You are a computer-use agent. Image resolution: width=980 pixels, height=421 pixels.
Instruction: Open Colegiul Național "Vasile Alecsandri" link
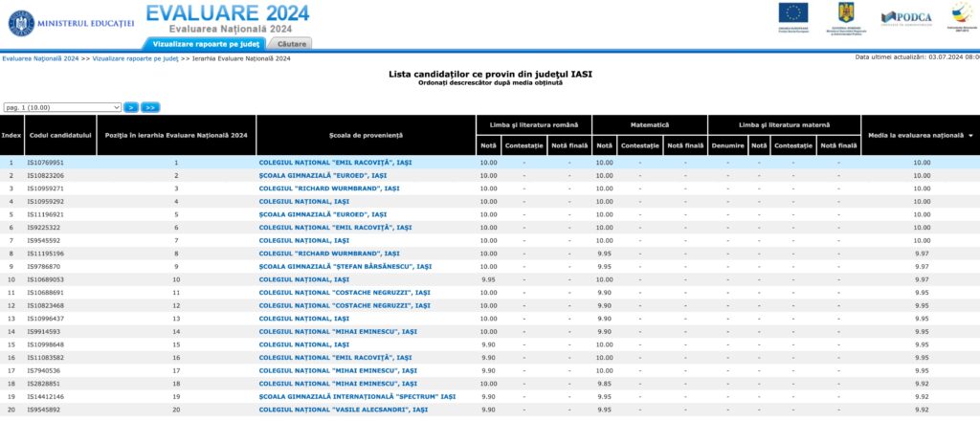(343, 410)
